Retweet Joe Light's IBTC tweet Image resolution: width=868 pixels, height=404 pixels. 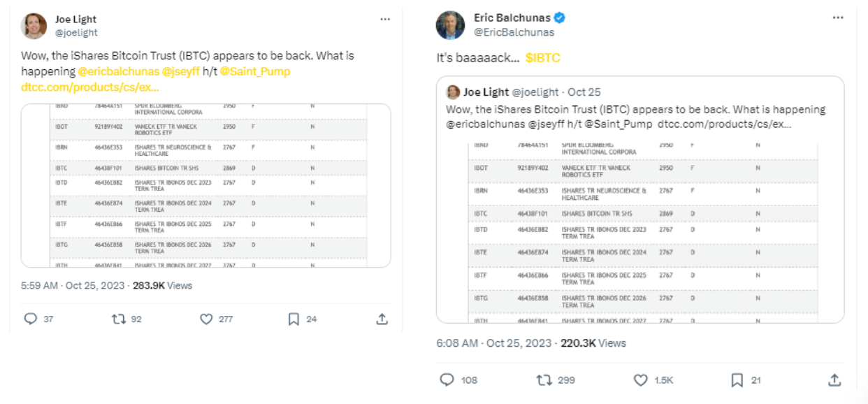click(x=119, y=319)
